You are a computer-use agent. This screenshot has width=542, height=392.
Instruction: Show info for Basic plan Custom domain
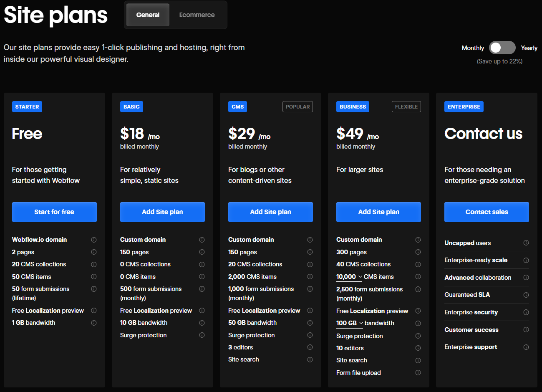click(202, 240)
